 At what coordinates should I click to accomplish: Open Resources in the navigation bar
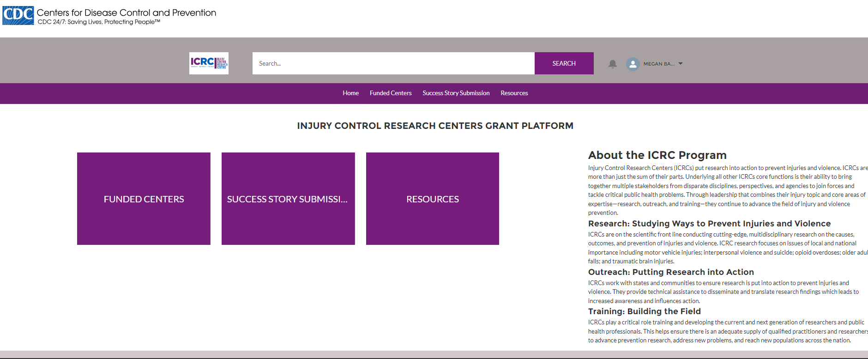point(514,93)
